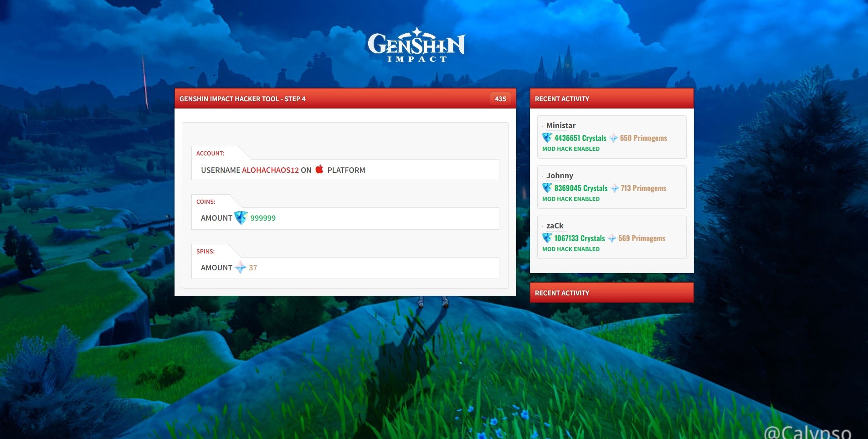Click the ACCOUNT: label tab

click(x=211, y=153)
